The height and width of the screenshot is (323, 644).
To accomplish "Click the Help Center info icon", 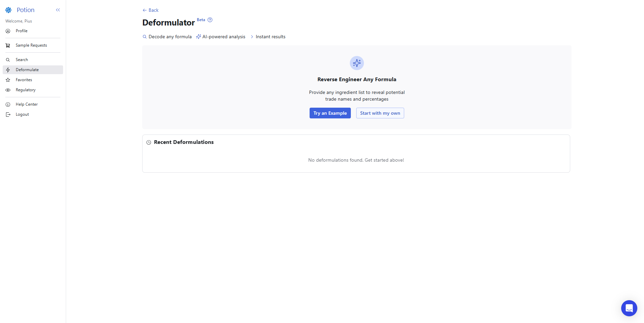I will click(8, 104).
